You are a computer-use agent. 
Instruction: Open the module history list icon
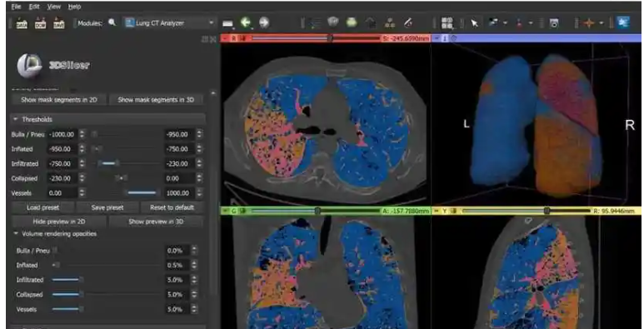pos(227,23)
